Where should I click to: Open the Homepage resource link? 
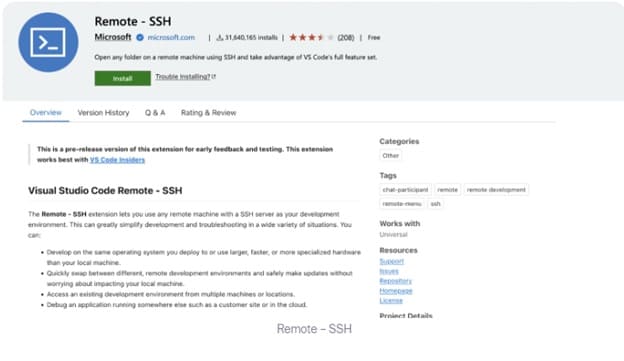pyautogui.click(x=396, y=291)
